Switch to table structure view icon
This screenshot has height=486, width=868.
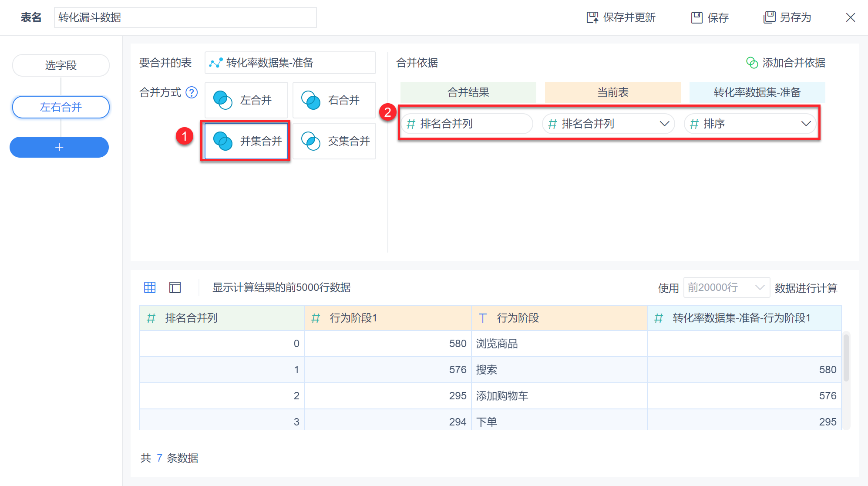pos(175,287)
